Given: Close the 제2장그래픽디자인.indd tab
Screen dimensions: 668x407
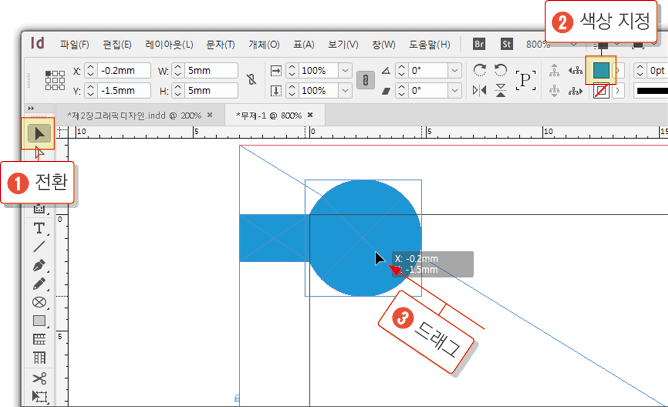Looking at the screenshot, I should coord(210,115).
